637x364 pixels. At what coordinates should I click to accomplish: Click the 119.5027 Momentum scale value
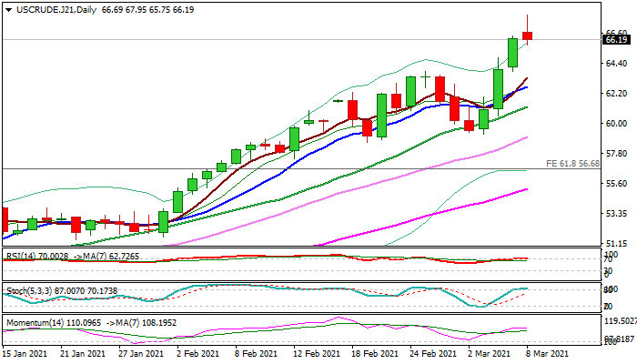pos(619,321)
